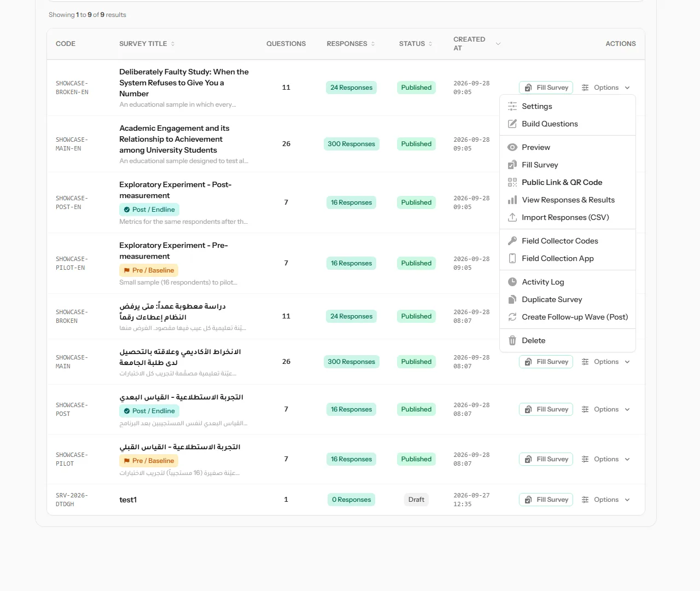Sort table by Survey Title
The image size is (700, 591).
point(147,44)
